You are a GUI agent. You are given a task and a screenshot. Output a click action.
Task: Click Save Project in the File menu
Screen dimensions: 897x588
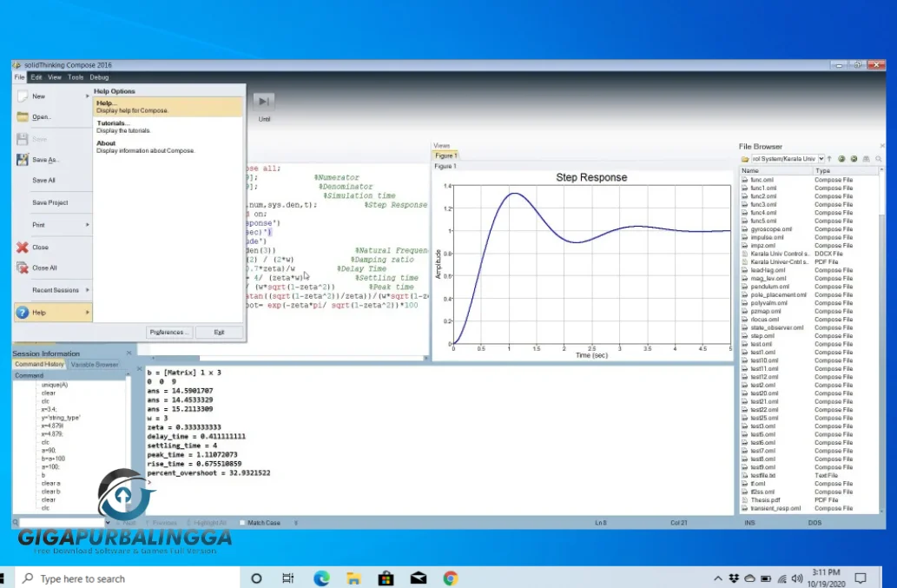pos(49,202)
